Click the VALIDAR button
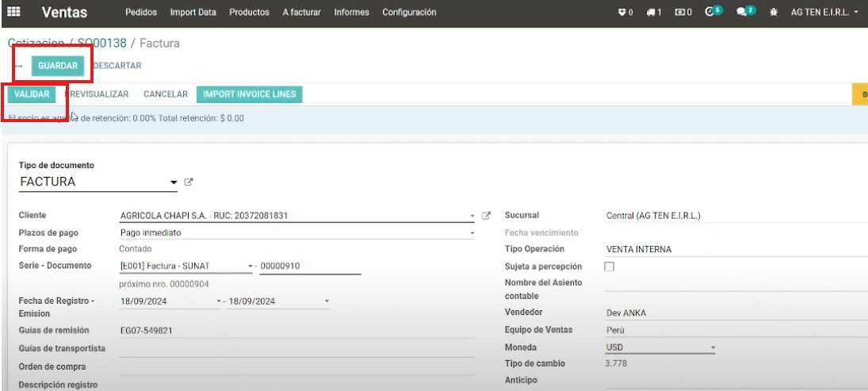 pyautogui.click(x=32, y=94)
